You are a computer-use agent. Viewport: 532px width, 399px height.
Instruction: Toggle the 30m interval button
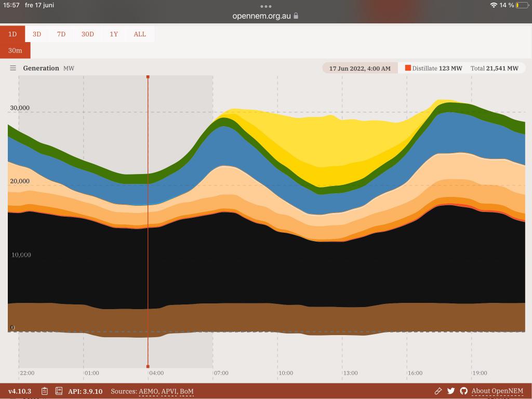pyautogui.click(x=15, y=50)
